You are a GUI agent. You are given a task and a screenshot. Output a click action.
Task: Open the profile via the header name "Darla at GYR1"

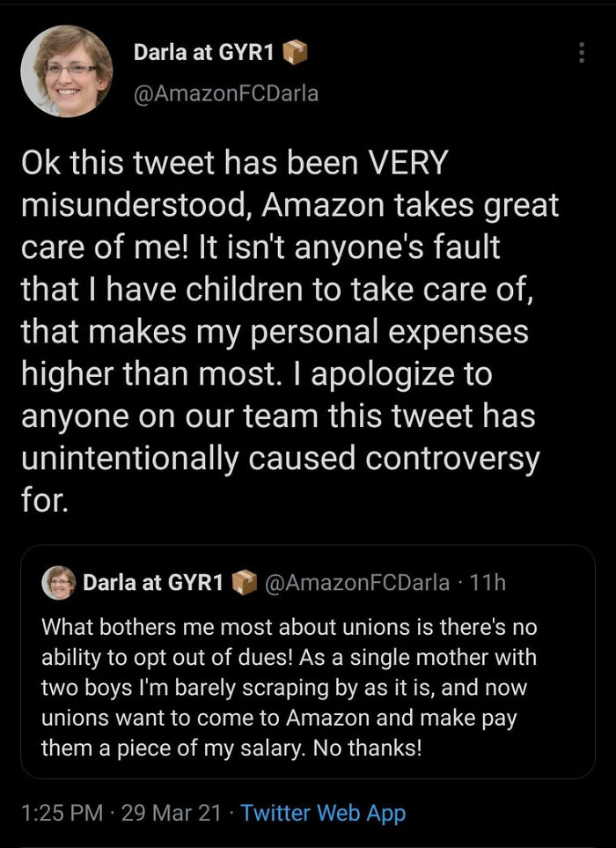click(205, 54)
